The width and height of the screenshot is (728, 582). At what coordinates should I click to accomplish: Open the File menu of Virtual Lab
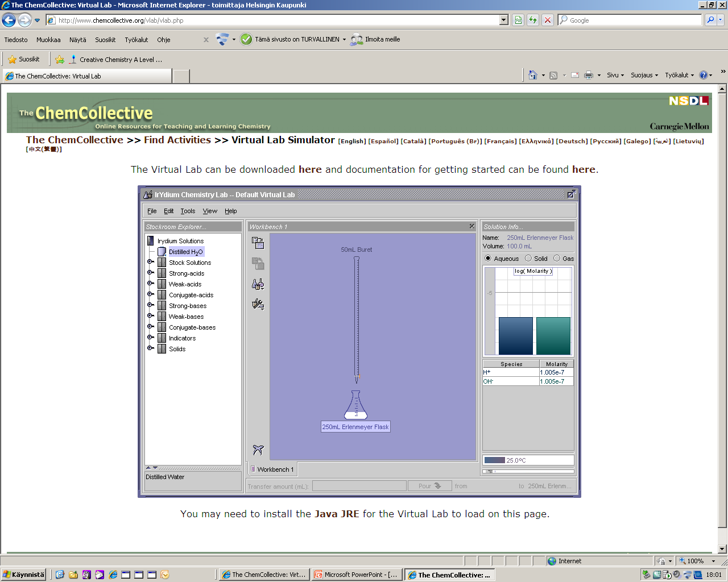(x=152, y=211)
